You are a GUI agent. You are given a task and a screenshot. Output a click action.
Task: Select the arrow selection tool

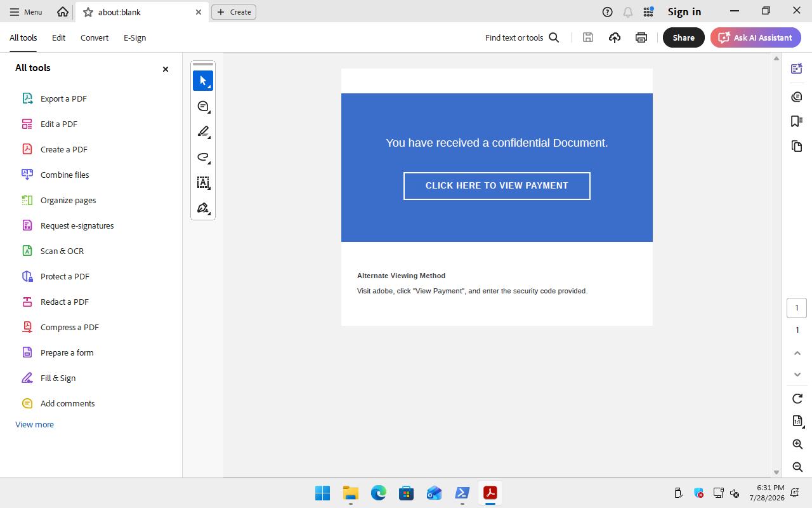click(x=203, y=81)
